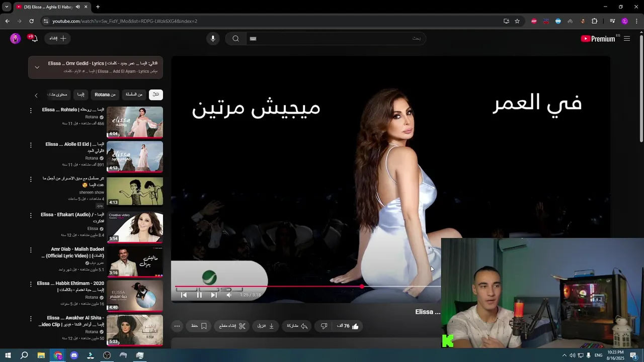Mute tab via speaker icon on tab
The width and height of the screenshot is (644, 362).
(77, 7)
